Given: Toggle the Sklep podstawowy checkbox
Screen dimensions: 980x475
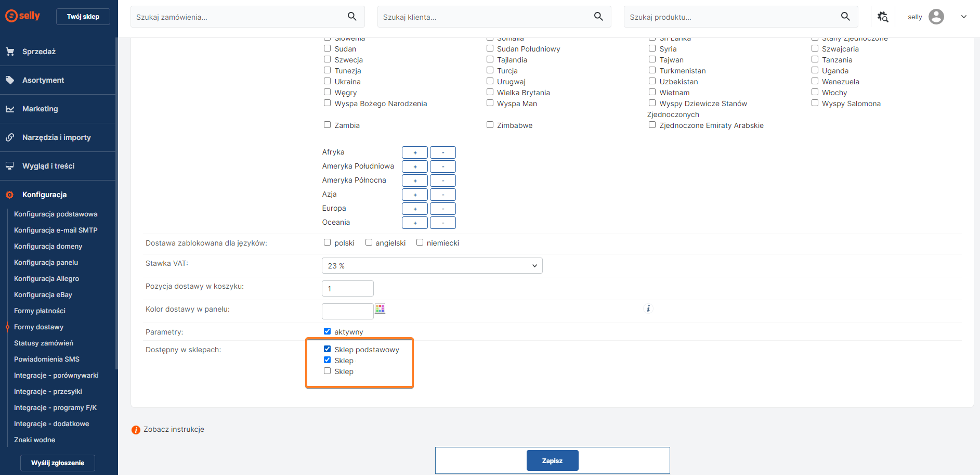Looking at the screenshot, I should pos(327,349).
